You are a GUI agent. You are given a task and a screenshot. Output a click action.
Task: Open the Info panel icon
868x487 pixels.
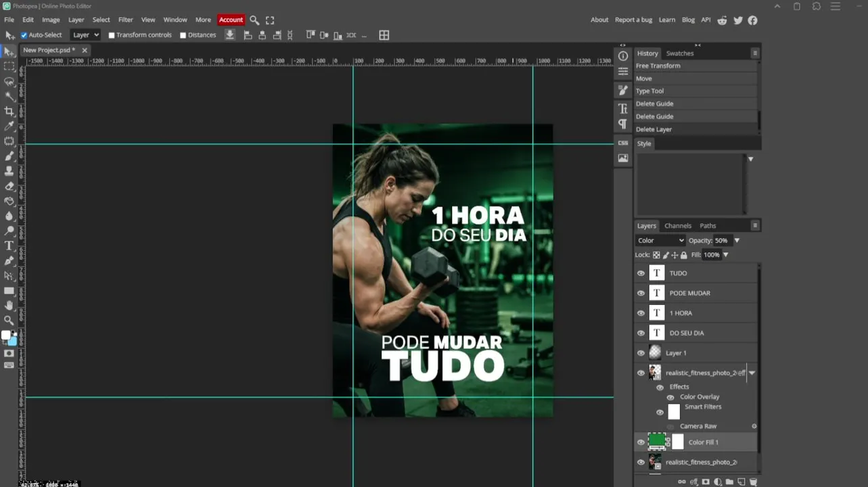point(623,56)
